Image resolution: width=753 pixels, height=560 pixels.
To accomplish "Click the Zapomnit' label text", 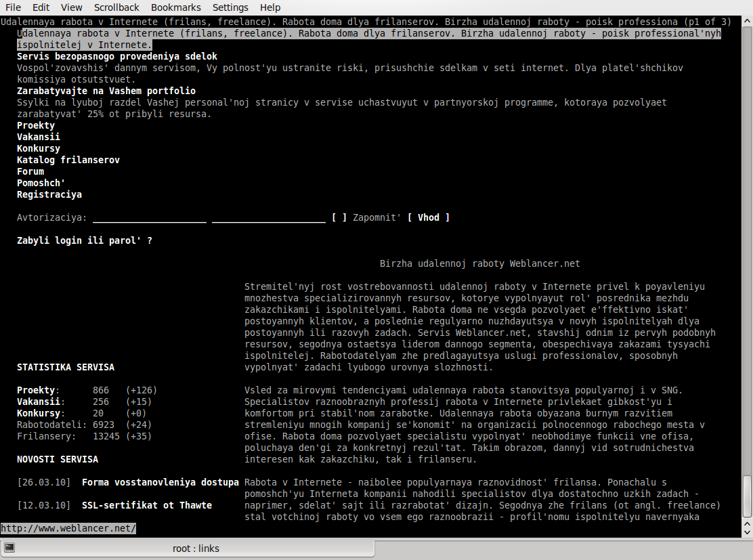I will (x=377, y=217).
